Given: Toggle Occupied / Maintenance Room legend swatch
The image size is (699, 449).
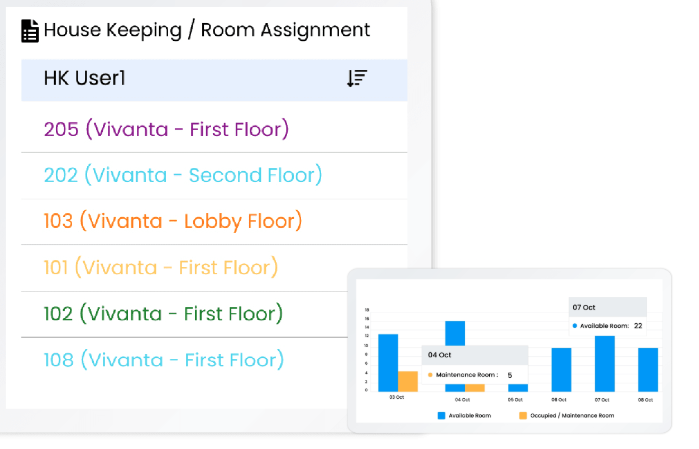Looking at the screenshot, I should pos(523,414).
